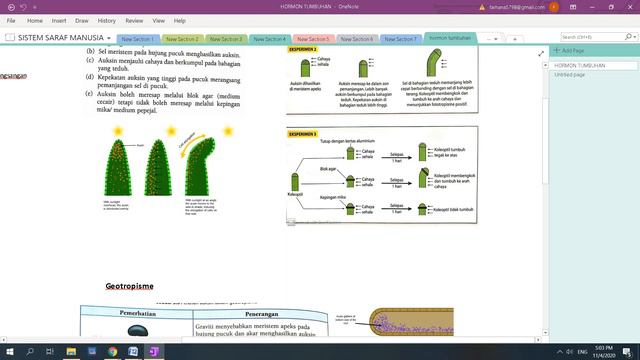Click the Penerangan table header
Image resolution: width=640 pixels, height=360 pixels.
(262, 314)
